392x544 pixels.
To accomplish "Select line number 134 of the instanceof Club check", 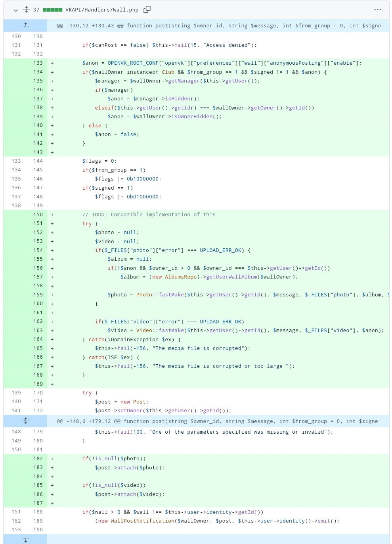I will coord(38,72).
